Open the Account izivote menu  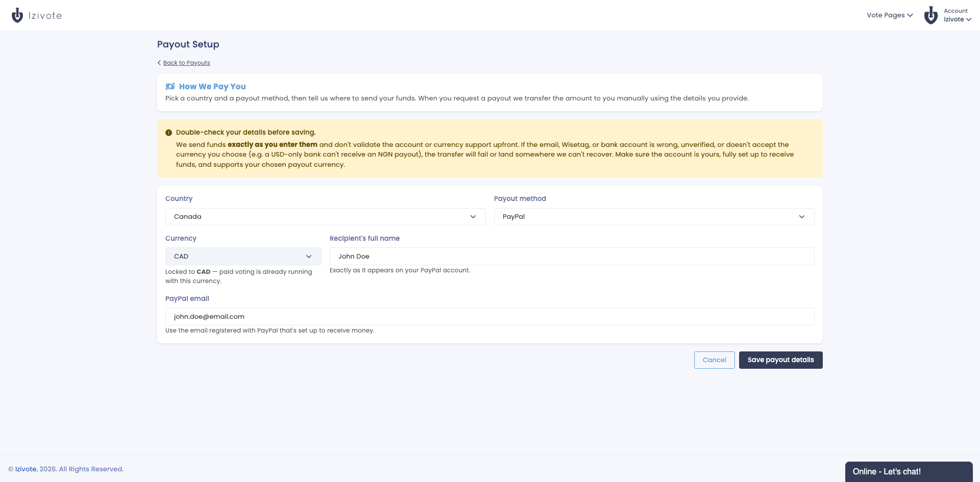tap(957, 15)
